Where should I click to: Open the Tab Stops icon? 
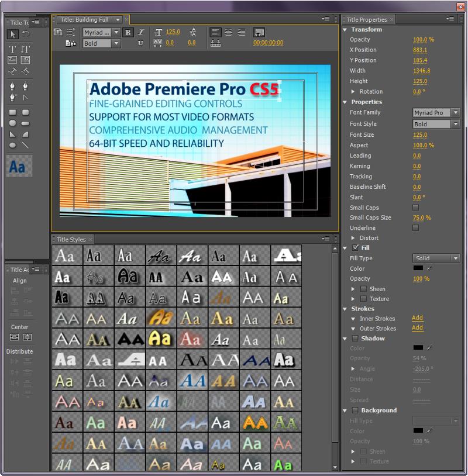(215, 43)
